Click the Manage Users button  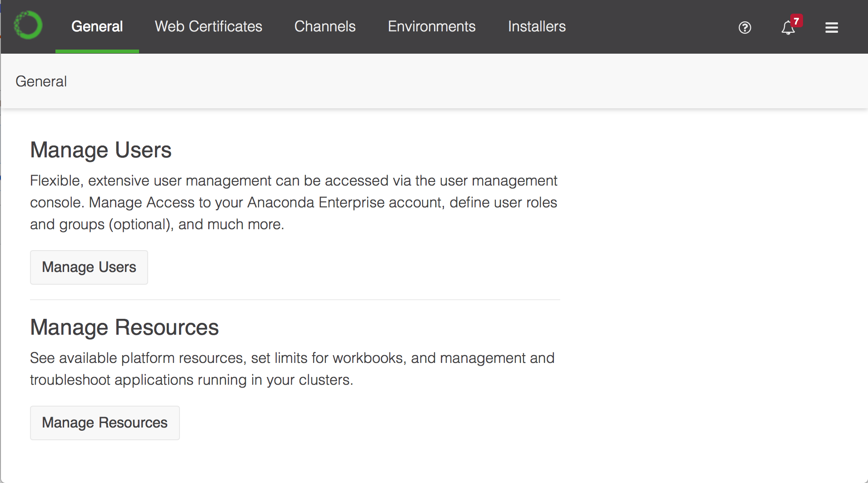(x=89, y=267)
